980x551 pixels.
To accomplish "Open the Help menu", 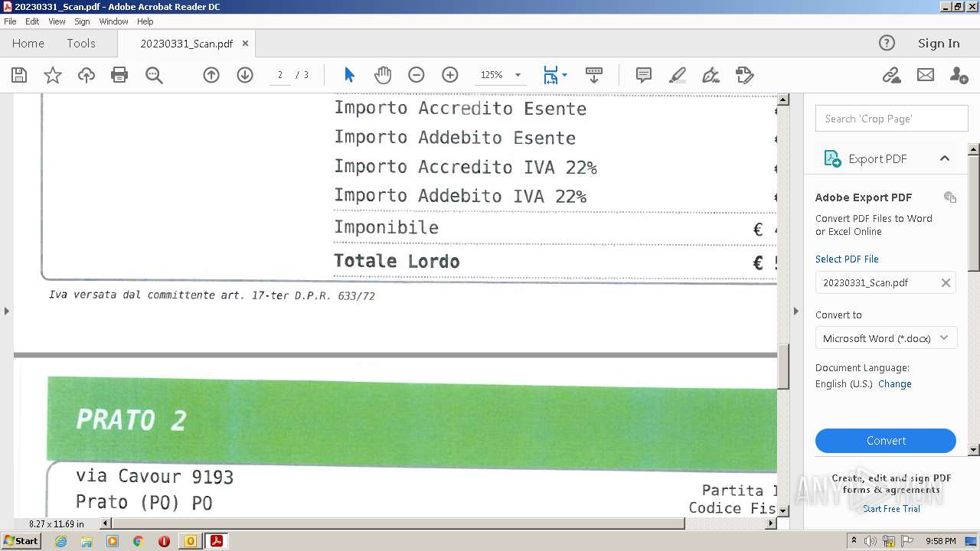I will 145,21.
